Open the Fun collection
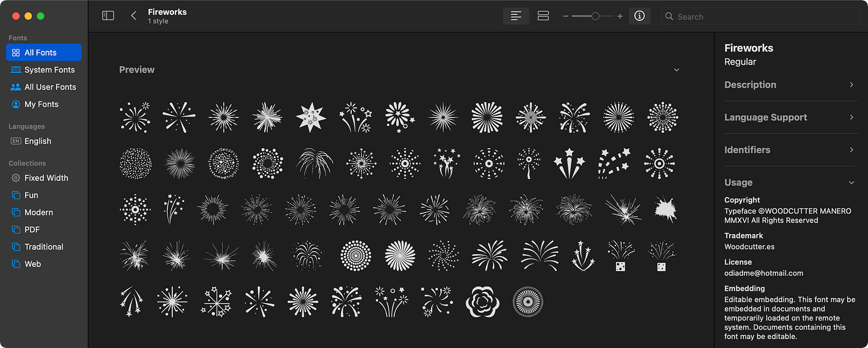 point(44,195)
